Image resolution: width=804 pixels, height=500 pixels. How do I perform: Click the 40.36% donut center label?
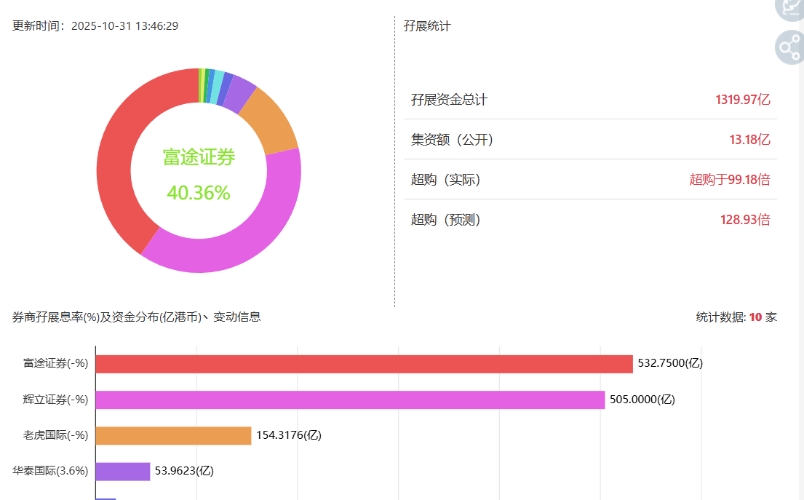click(x=198, y=193)
